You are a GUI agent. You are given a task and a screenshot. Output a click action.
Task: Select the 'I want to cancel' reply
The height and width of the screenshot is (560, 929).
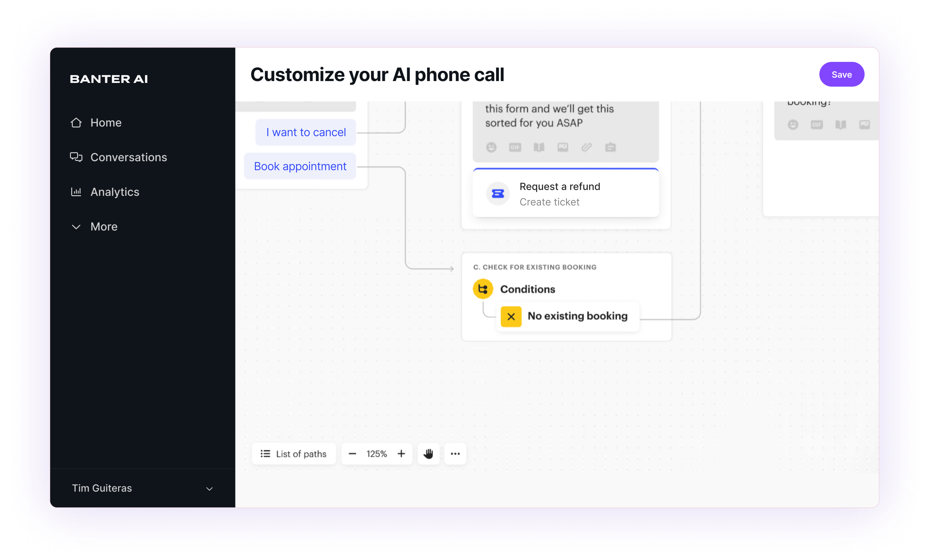coord(306,133)
